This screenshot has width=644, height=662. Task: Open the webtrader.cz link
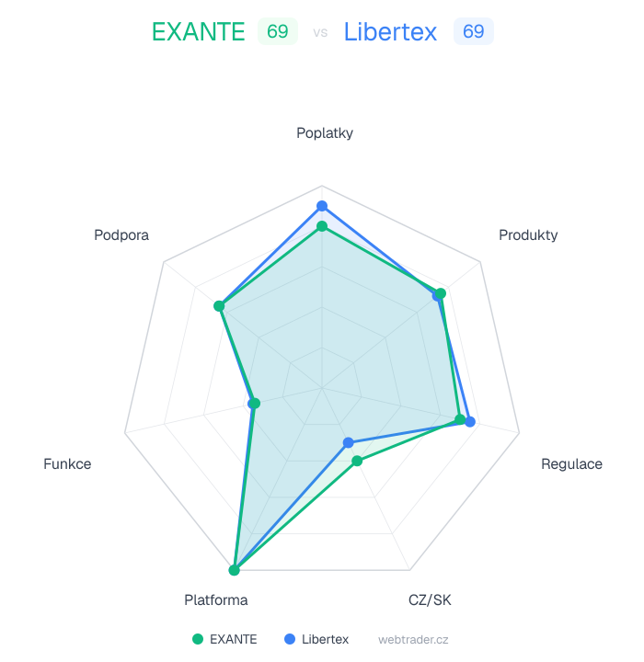point(413,639)
